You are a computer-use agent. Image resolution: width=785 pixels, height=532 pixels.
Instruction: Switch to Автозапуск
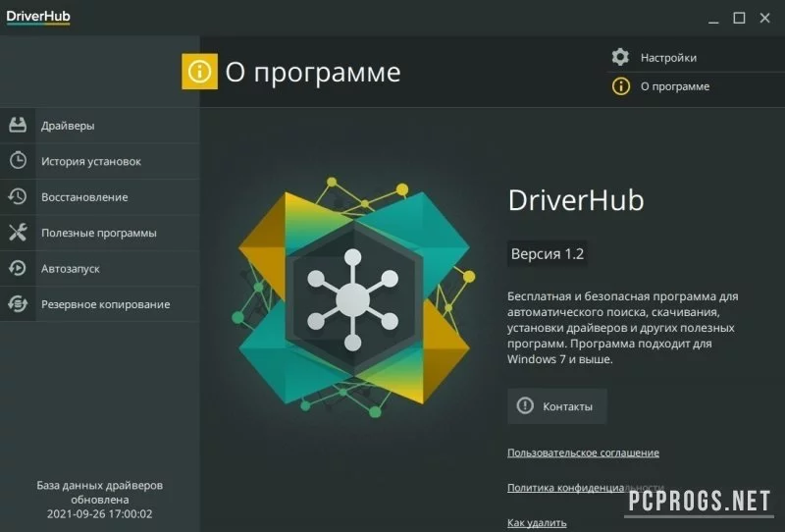100,269
